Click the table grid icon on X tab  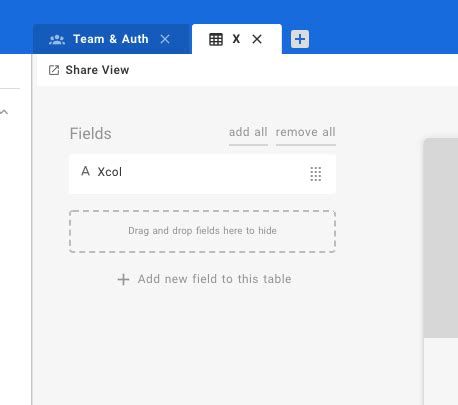tap(216, 39)
